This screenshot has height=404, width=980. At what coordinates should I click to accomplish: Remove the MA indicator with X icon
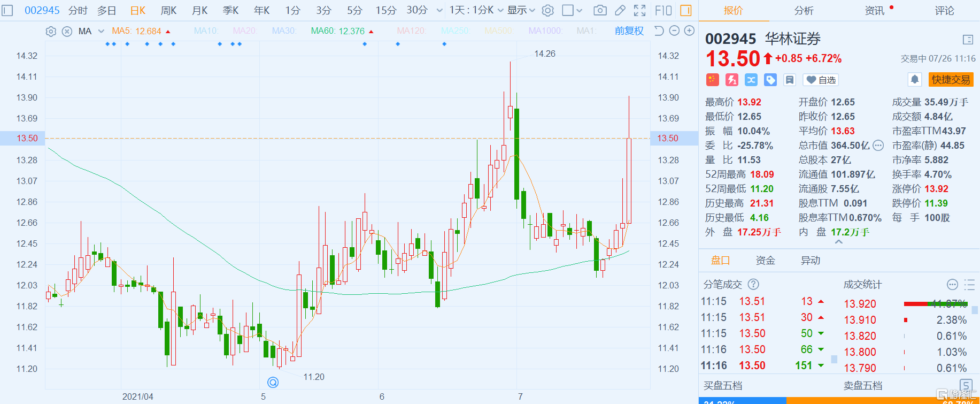click(67, 32)
